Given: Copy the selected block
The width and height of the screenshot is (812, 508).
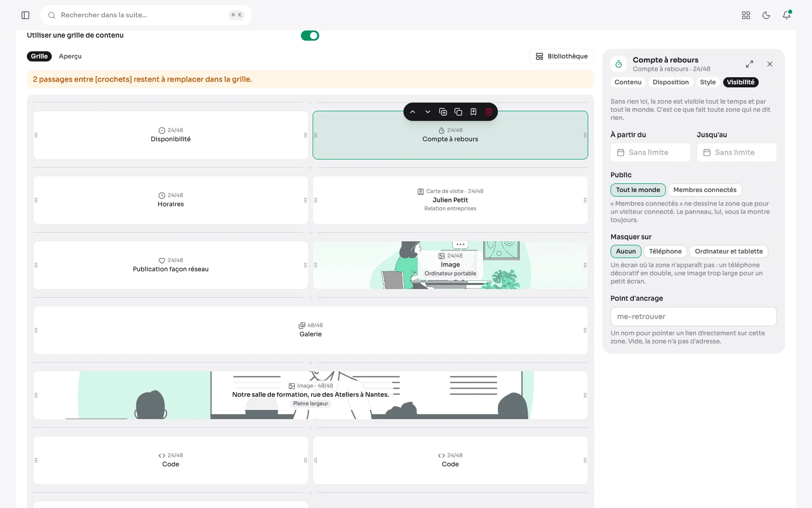Looking at the screenshot, I should coord(458,112).
